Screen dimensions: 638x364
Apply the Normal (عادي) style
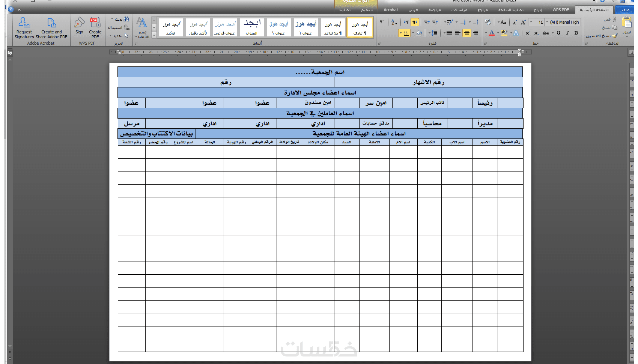360,28
